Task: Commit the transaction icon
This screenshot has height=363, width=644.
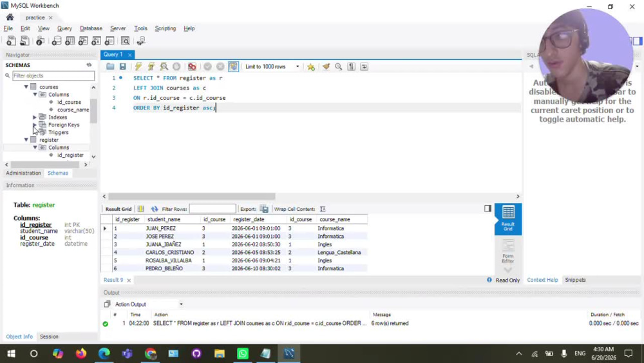Action: 208,66
